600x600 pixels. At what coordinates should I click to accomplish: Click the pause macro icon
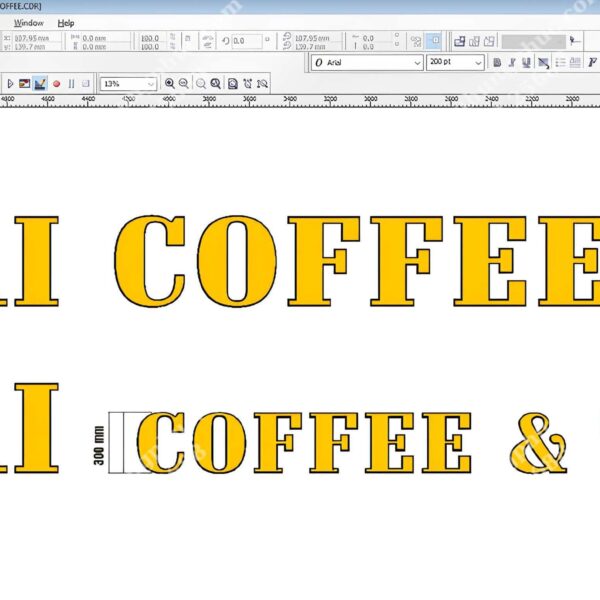(71, 84)
